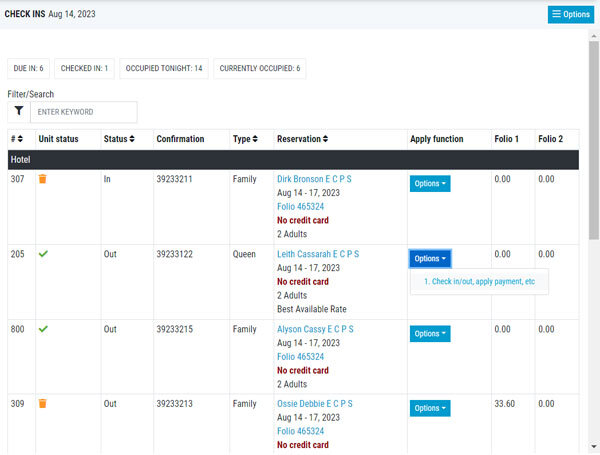The image size is (600, 455).
Task: Open the Ossie Debbie reservation link
Action: (315, 404)
